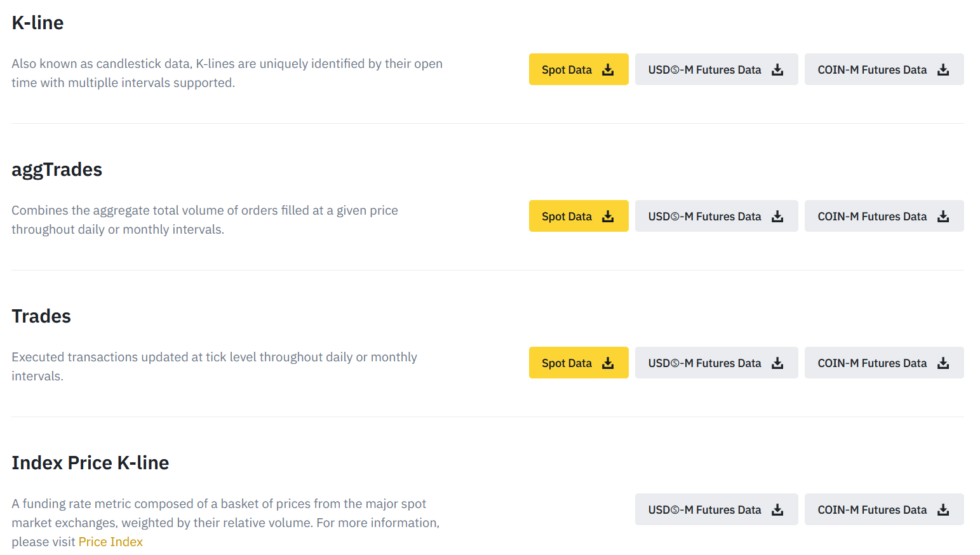Click download icon on Trades USDⓈ-M Futures Data
This screenshot has width=980, height=555.
point(777,363)
